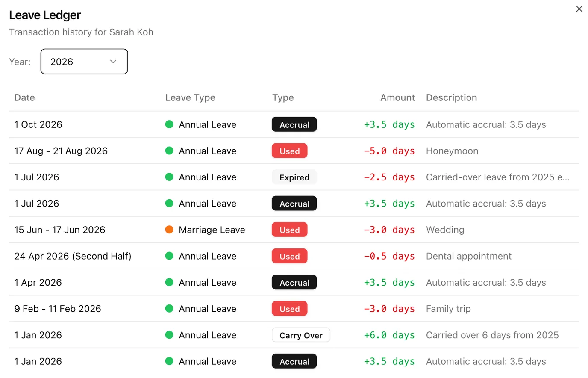Click the Leave Type column header
The height and width of the screenshot is (378, 588).
point(190,97)
